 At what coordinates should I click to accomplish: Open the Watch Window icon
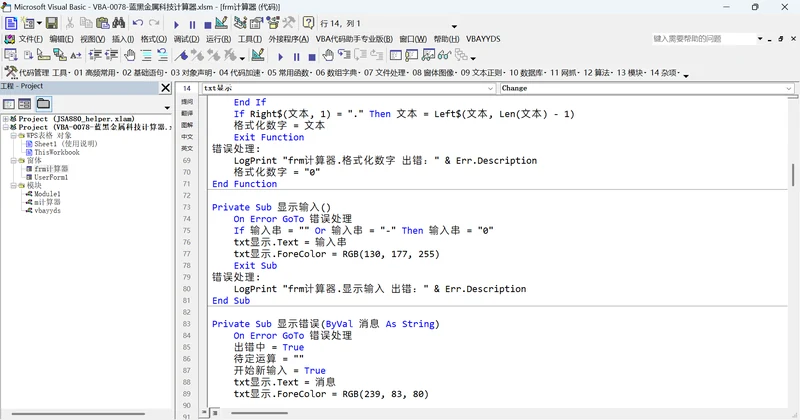click(x=428, y=55)
